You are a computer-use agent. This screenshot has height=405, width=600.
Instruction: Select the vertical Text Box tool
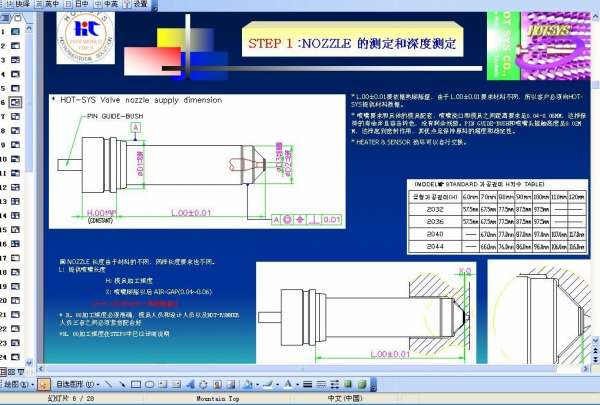coord(176,384)
